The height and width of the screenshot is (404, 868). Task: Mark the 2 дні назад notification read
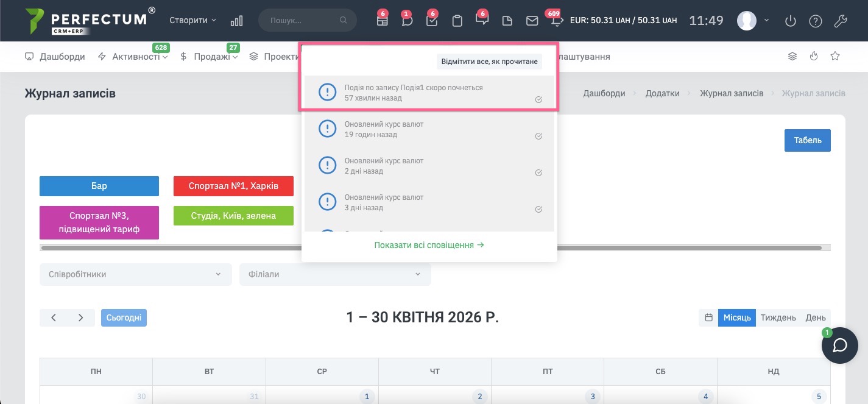click(x=538, y=173)
